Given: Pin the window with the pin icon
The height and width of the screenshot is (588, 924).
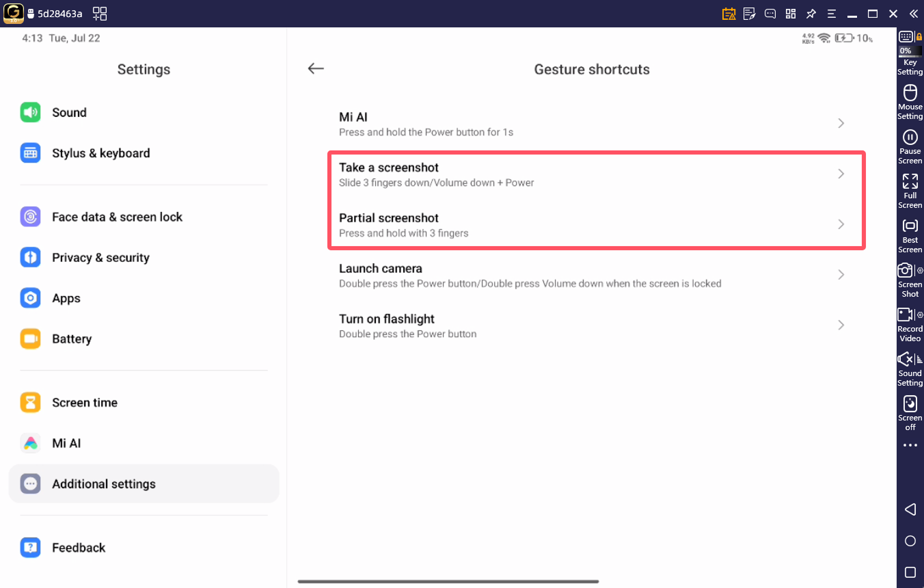Looking at the screenshot, I should [x=811, y=14].
